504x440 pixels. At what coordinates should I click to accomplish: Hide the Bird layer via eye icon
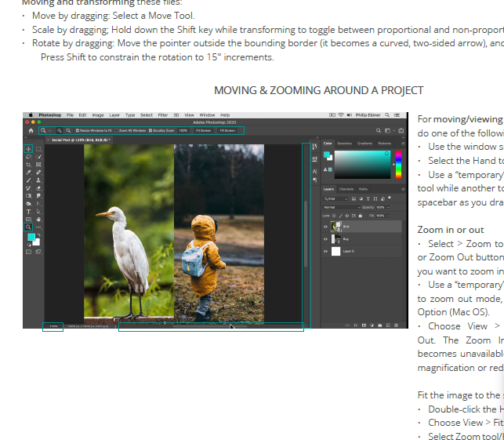(325, 227)
